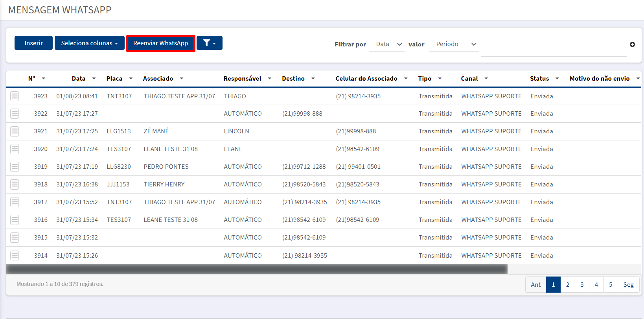Screen dimensions: 644x319
Task: Click associate name TIERRY HENRY
Action: pos(164,184)
